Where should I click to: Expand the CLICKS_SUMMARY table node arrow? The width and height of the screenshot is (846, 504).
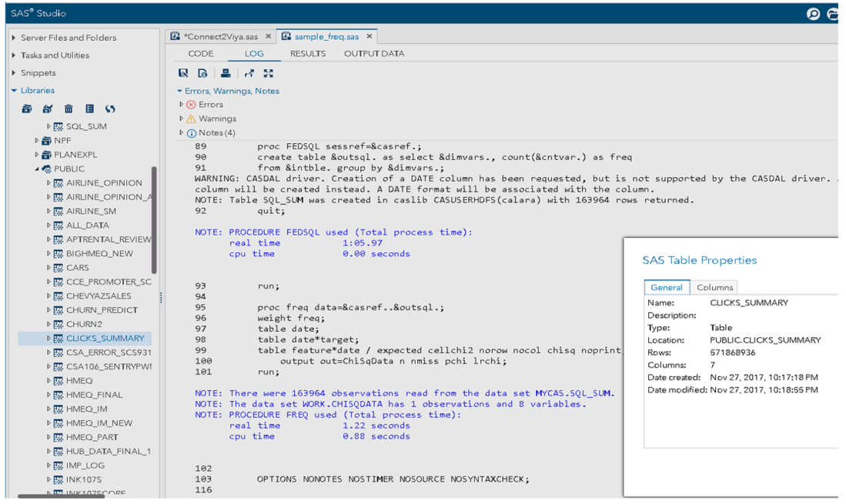pos(48,339)
